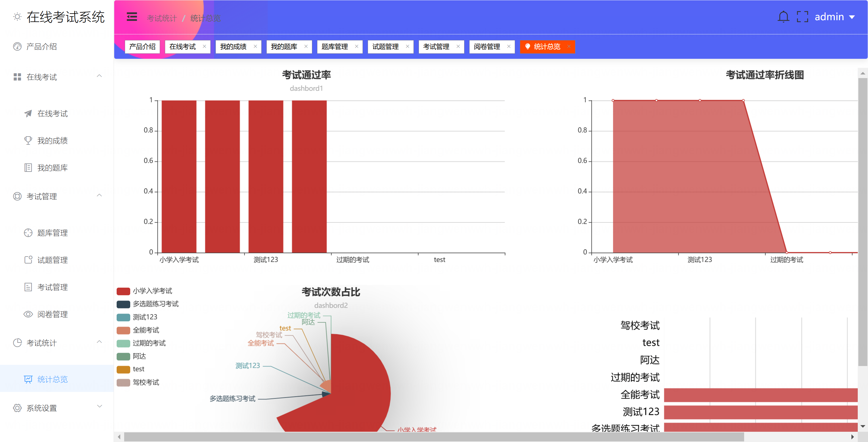Switch to 我的题库 tab
868x442 pixels.
[x=284, y=46]
